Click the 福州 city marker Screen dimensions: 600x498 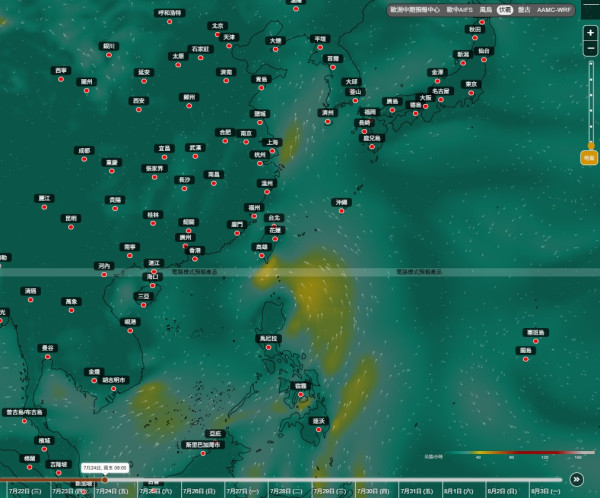coord(254,216)
